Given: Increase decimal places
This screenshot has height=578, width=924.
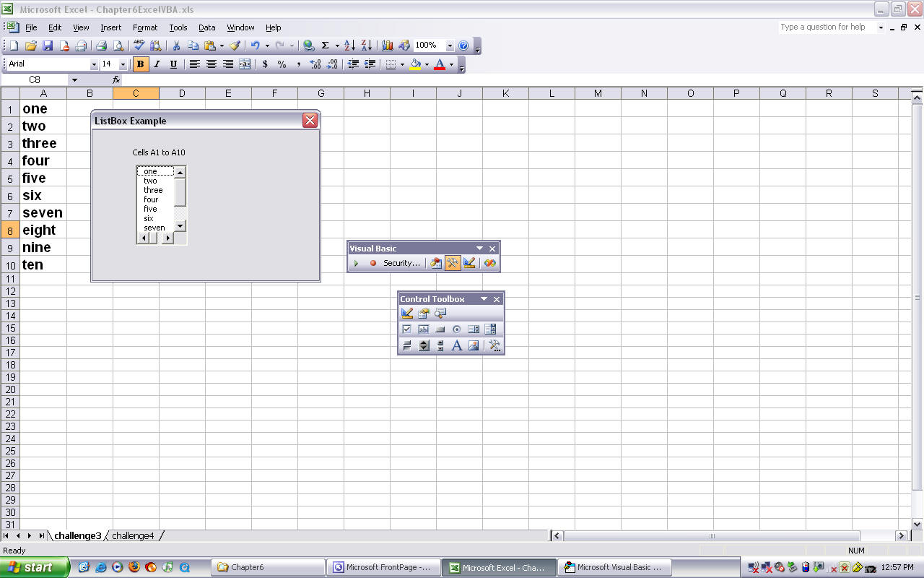Looking at the screenshot, I should pyautogui.click(x=315, y=64).
